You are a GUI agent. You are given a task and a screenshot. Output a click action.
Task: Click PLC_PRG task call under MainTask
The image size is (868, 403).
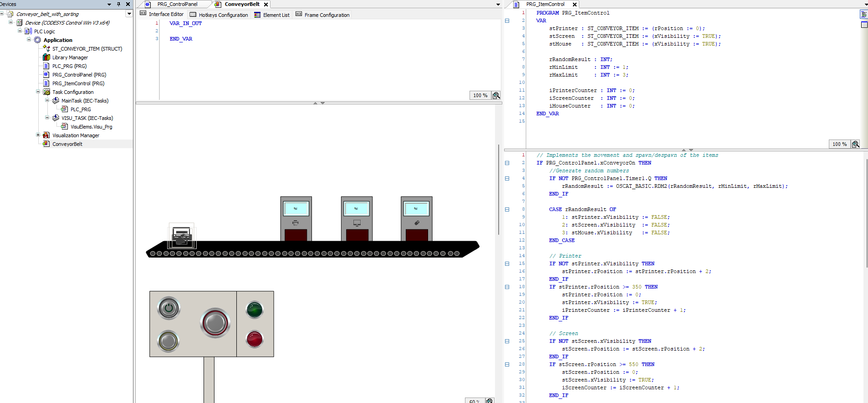pos(81,109)
